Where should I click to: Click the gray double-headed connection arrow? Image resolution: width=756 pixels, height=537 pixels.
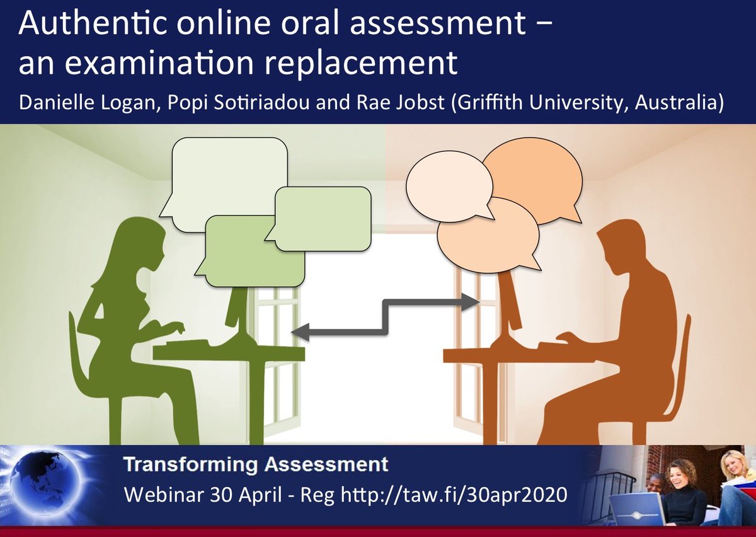tap(384, 315)
